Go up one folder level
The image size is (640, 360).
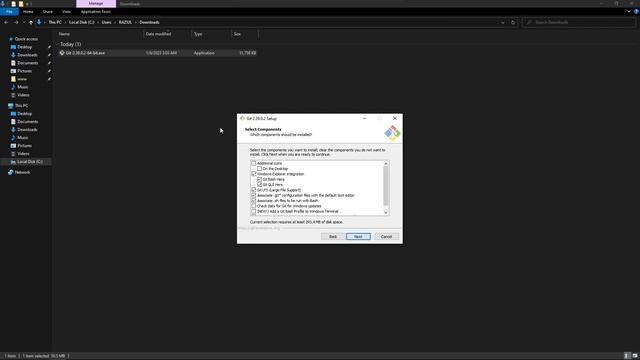[31, 22]
